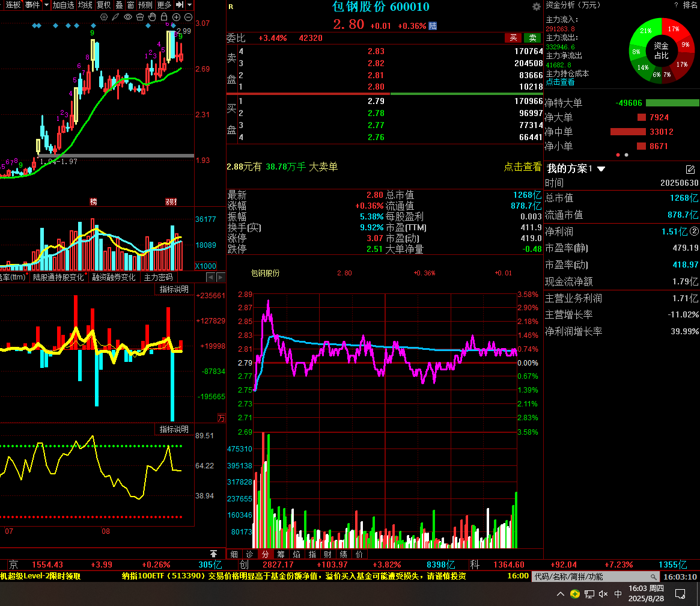Viewport: 700px width, 606px height.
Task: Switch to 指 index tab
Action: coord(312,554)
